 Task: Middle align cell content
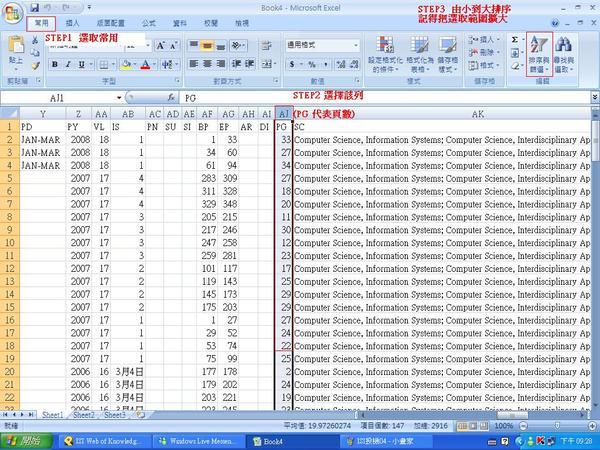[x=207, y=46]
